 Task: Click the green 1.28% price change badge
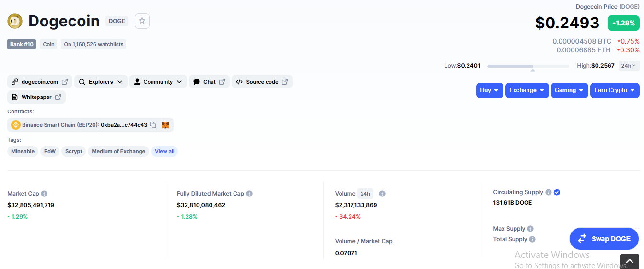(x=623, y=23)
